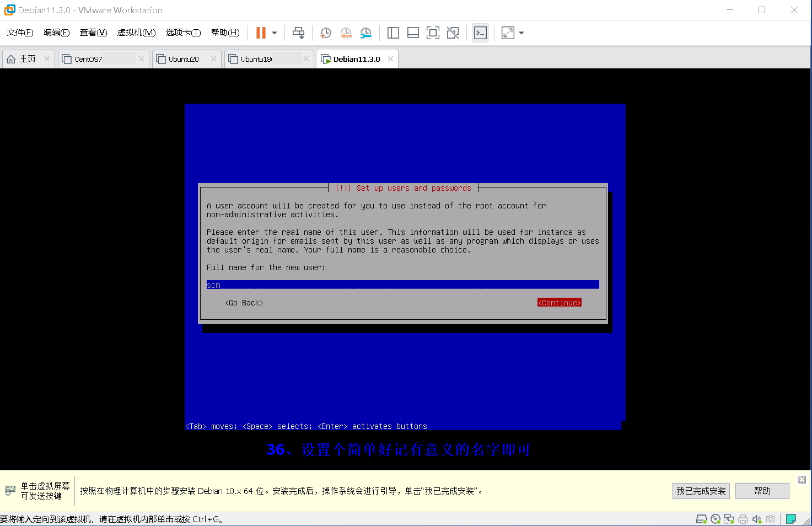
Task: Send Ctrl+Alt+Del to the virtual machine
Action: (x=298, y=33)
